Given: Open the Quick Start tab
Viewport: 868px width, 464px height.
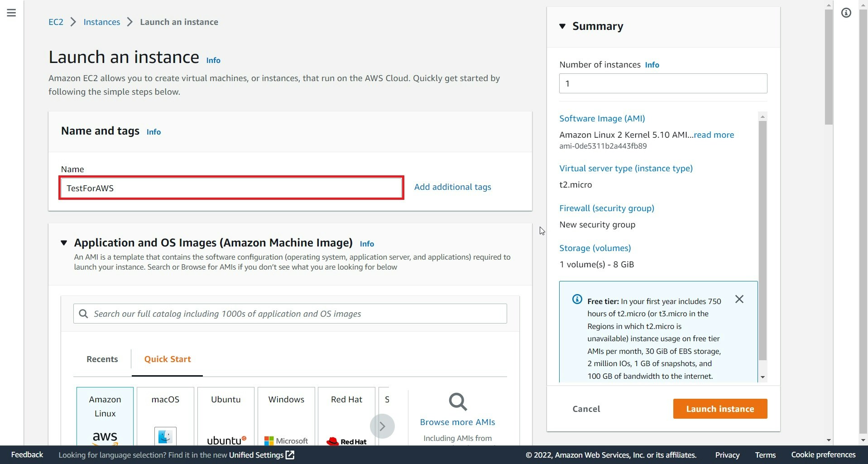Looking at the screenshot, I should pyautogui.click(x=167, y=359).
